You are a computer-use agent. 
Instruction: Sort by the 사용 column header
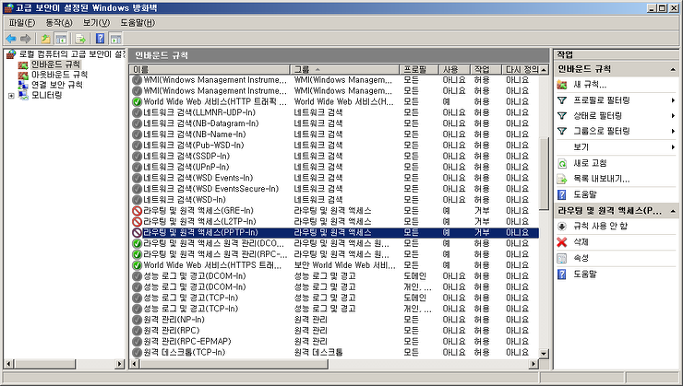454,70
